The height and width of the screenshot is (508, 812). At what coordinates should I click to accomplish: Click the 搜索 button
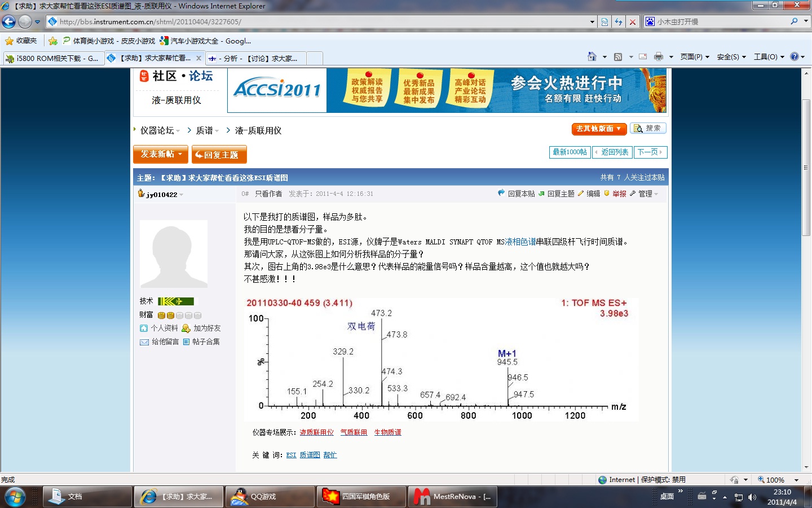[x=648, y=129]
